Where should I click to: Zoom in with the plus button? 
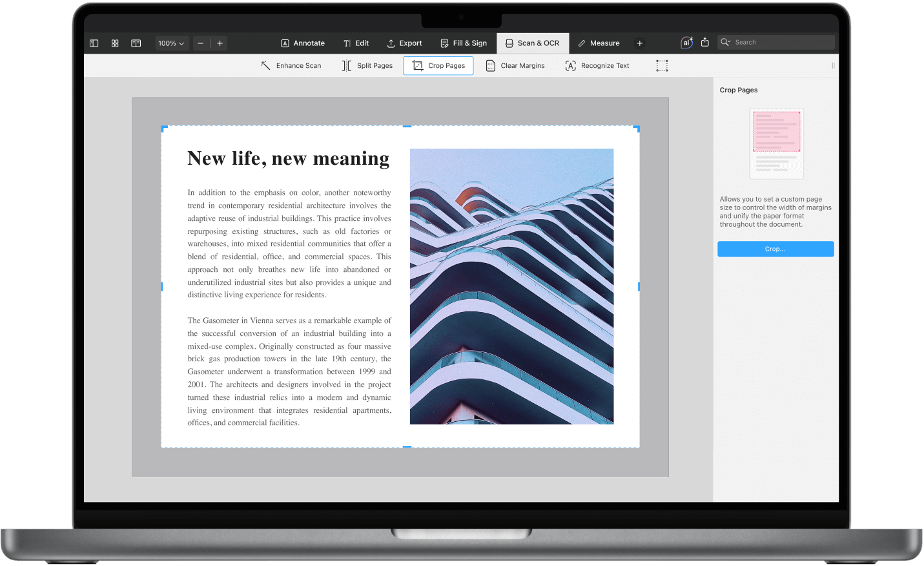220,43
